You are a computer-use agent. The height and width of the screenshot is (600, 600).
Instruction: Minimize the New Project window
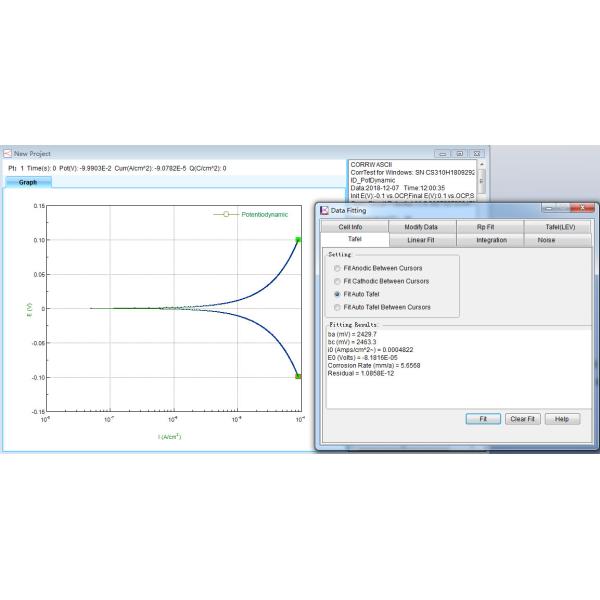point(444,153)
